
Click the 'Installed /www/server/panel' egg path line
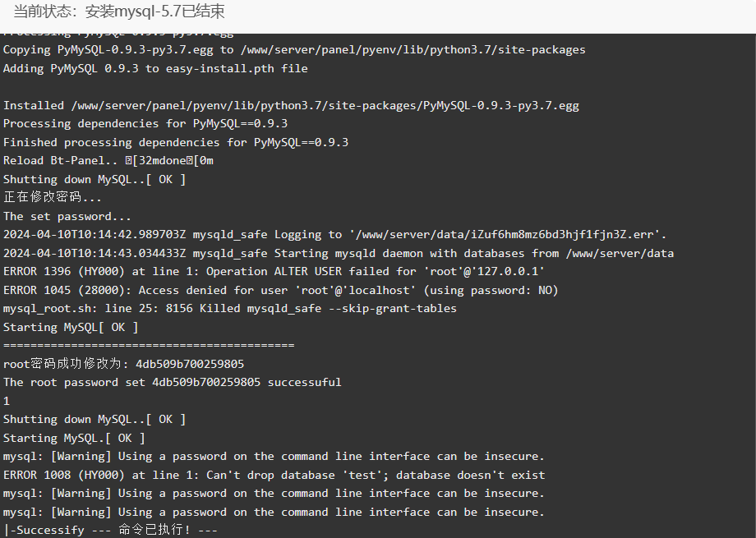291,106
